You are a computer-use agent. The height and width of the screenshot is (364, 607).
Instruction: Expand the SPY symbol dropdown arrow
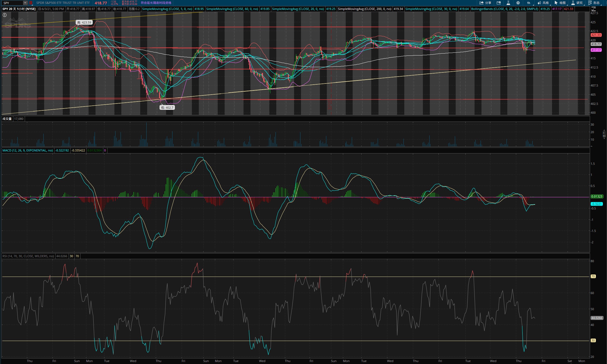point(25,3)
